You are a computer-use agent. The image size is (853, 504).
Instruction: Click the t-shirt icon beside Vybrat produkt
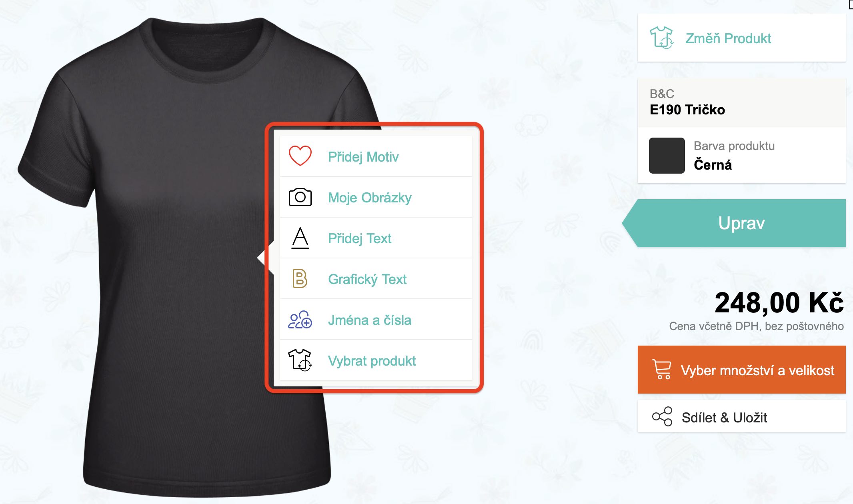click(300, 360)
